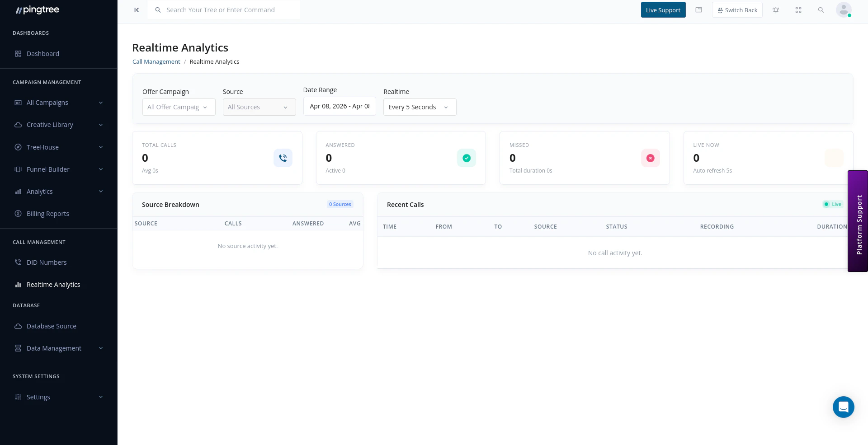Click the green online status dot on avatar
868x445 pixels.
[849, 15]
